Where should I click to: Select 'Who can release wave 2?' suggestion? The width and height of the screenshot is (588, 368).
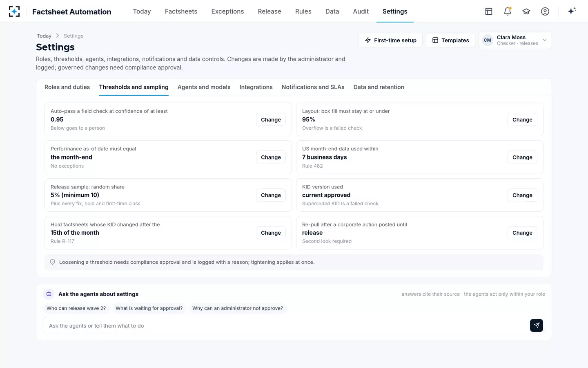76,308
